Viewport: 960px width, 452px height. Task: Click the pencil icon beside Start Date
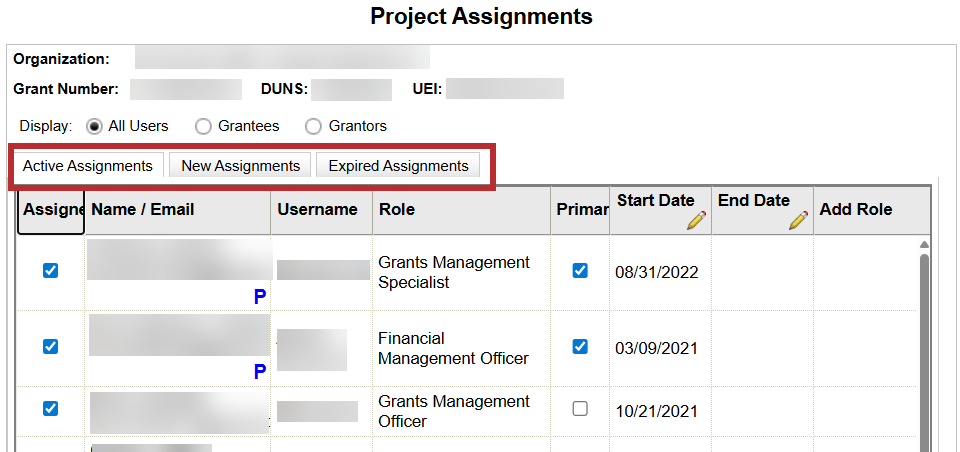click(696, 221)
